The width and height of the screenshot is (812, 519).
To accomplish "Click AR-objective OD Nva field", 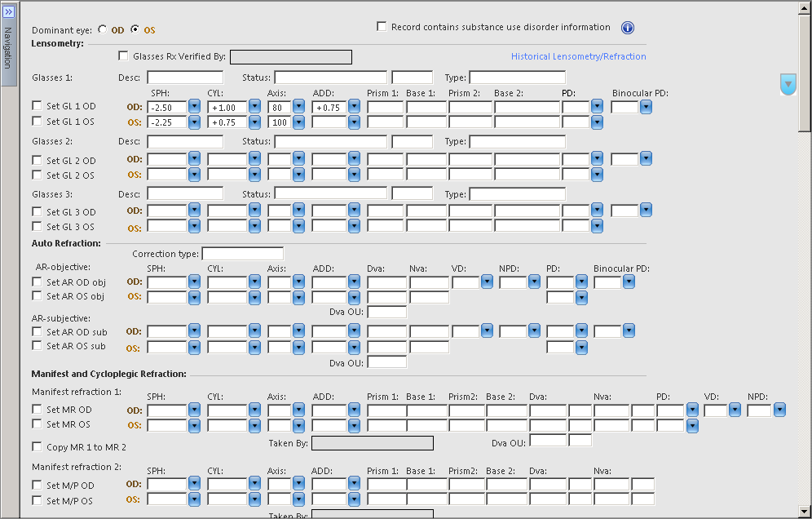I will pos(430,282).
